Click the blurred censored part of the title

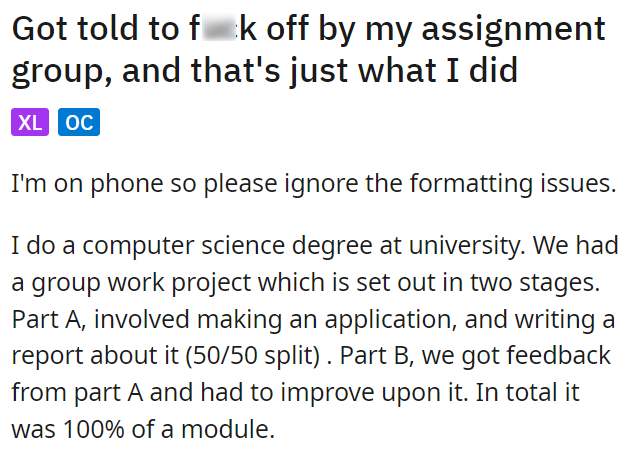tap(219, 28)
